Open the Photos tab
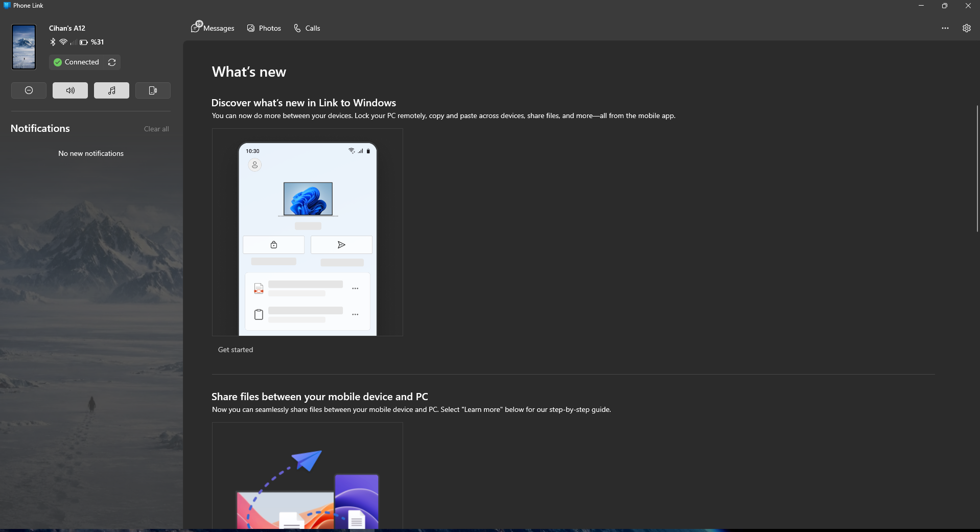 pos(264,28)
